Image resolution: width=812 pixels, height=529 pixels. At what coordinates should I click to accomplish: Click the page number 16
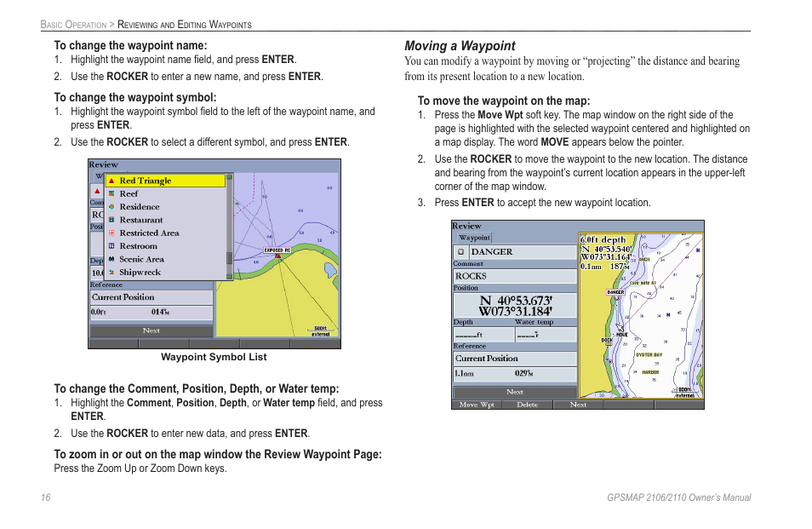(46, 498)
